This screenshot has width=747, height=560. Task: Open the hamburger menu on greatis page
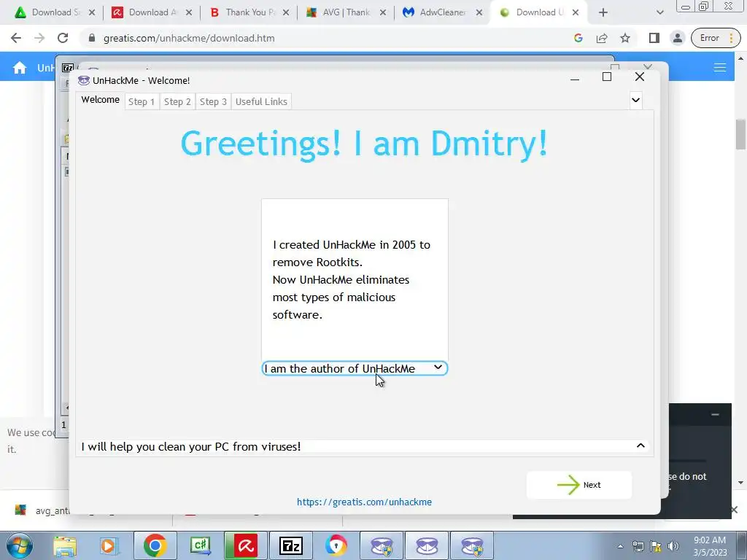point(720,68)
